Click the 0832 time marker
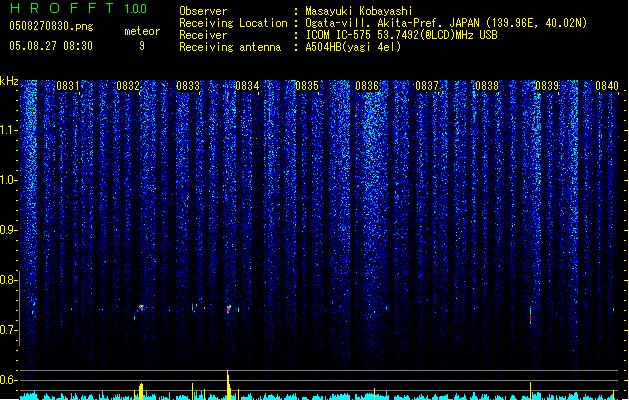This screenshot has height=400, width=629. pos(128,86)
